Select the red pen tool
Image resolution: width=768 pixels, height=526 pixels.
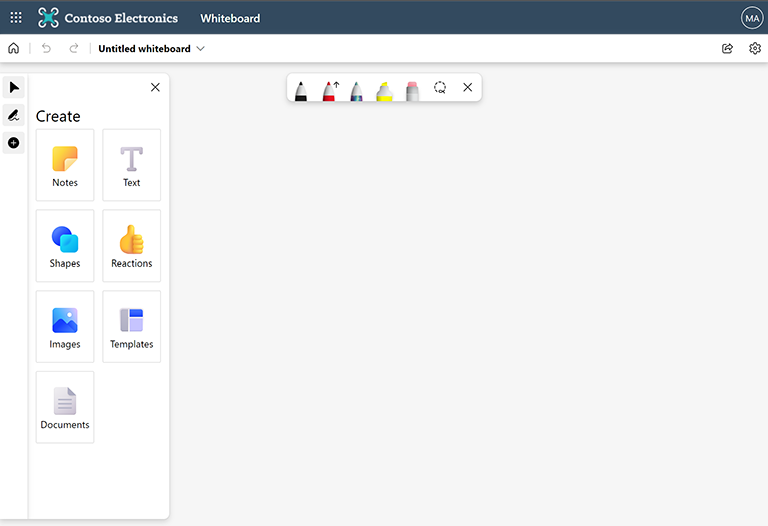tap(329, 89)
